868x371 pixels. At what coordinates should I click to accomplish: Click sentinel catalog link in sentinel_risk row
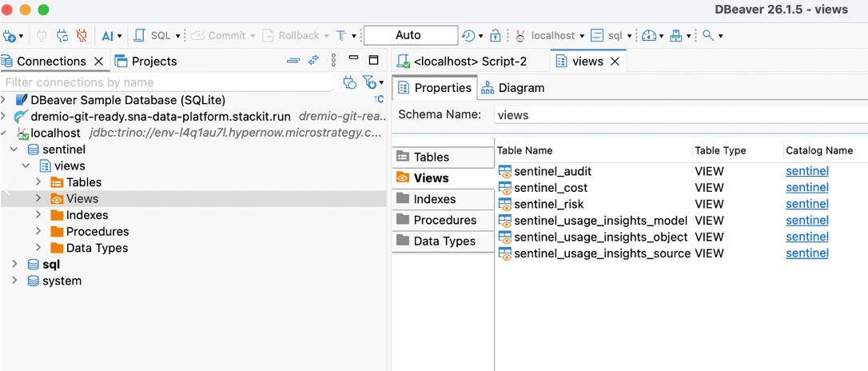[807, 205]
